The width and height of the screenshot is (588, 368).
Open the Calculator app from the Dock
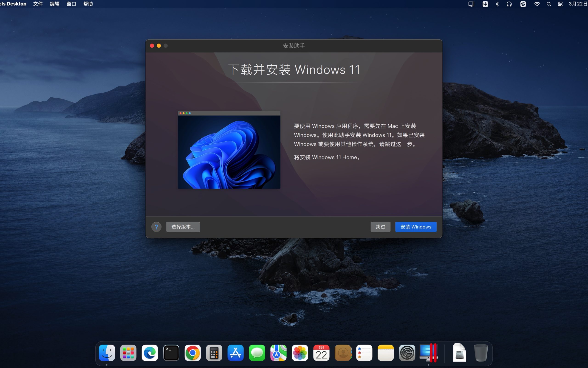point(214,352)
